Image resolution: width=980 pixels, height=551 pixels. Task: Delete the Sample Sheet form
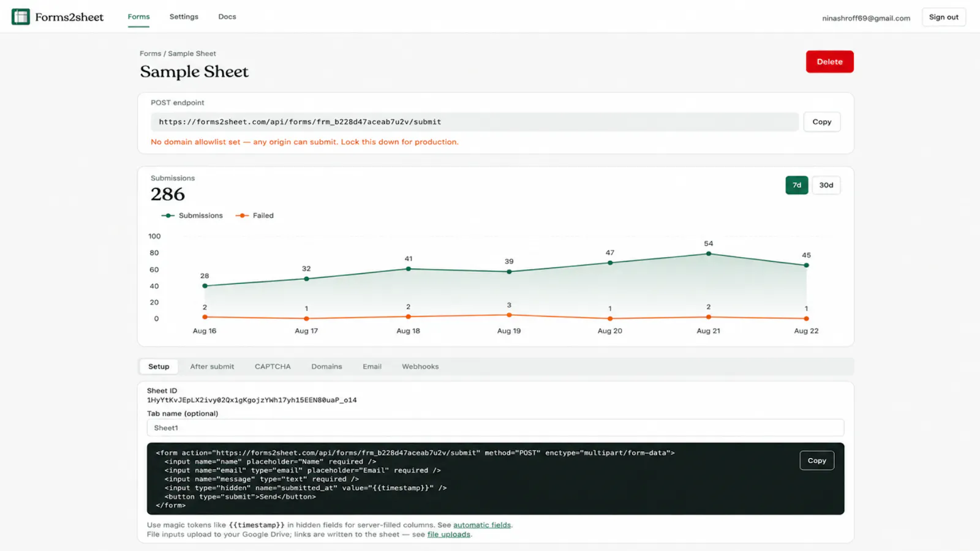coord(829,62)
